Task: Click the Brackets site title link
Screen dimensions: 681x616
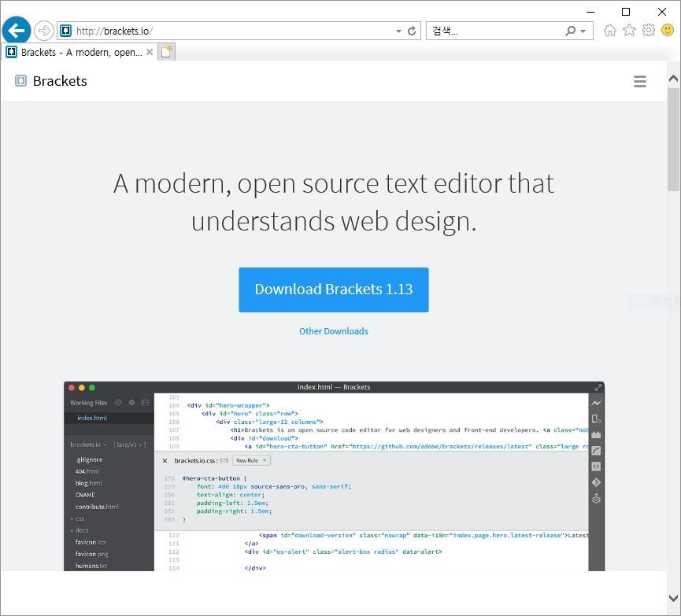Action: click(60, 81)
